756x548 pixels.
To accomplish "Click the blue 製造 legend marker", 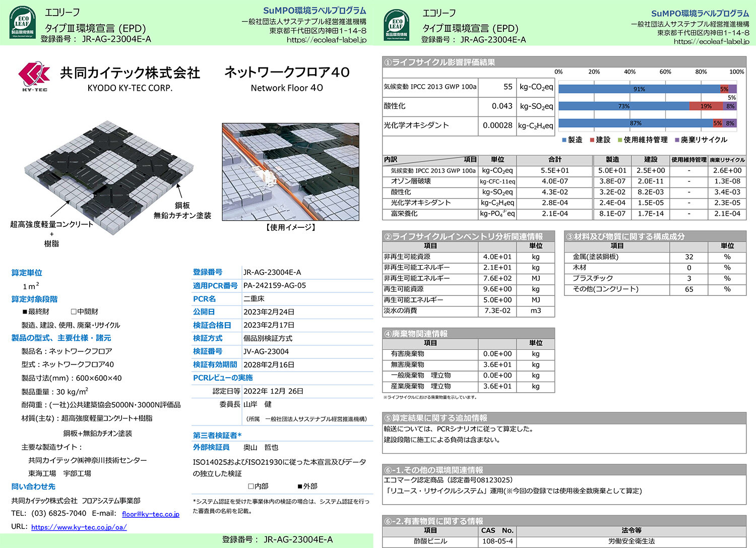I will (x=564, y=140).
